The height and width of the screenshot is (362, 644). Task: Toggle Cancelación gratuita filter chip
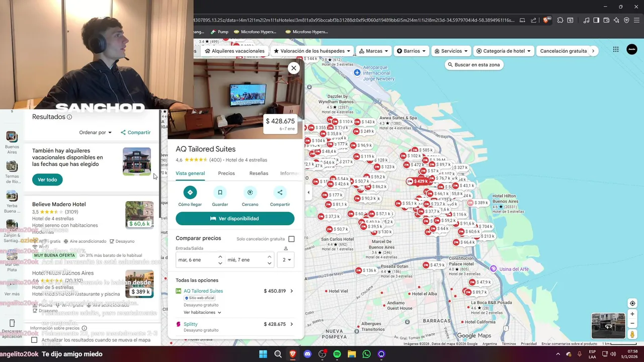(x=563, y=51)
